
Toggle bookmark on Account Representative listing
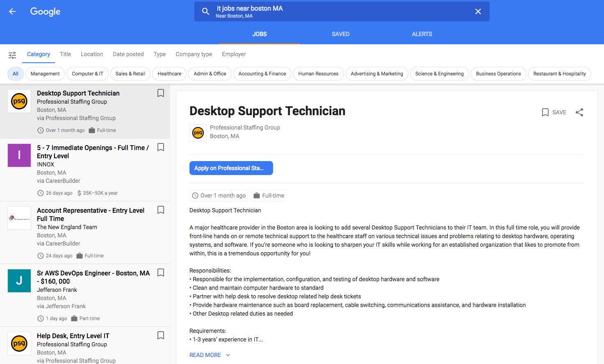[x=161, y=210]
